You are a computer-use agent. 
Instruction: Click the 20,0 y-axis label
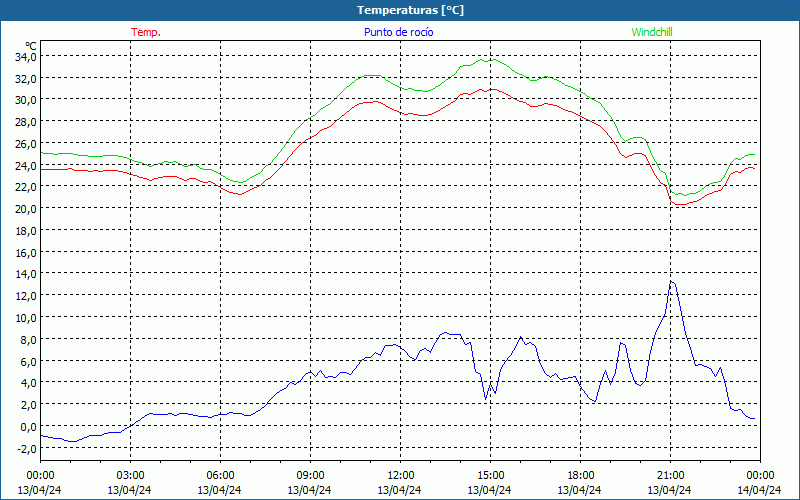[25, 209]
